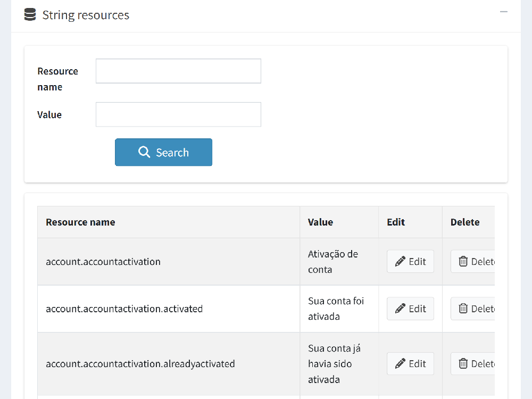The image size is (532, 399).
Task: Select the Value column header
Action: tap(320, 222)
